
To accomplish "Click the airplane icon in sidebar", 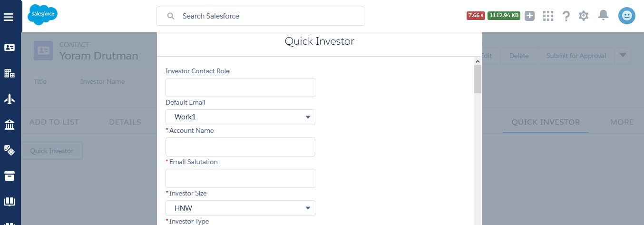I will pos(10,99).
